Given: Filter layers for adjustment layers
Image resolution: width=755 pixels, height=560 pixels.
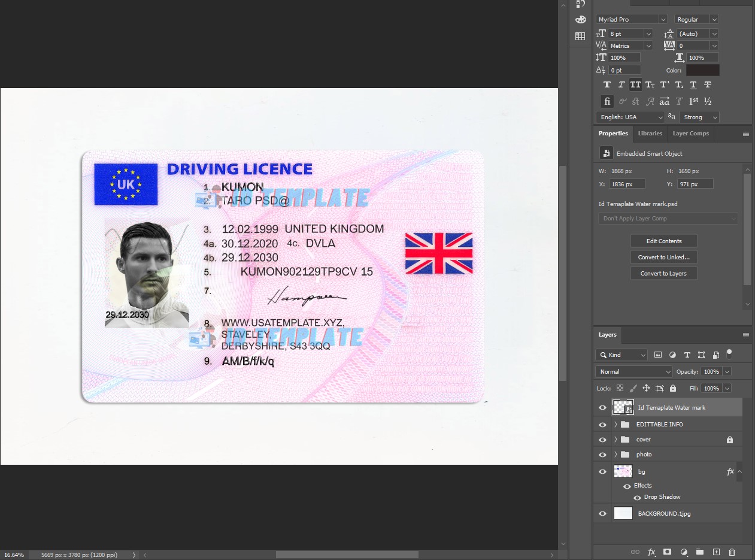Looking at the screenshot, I should tap(672, 355).
